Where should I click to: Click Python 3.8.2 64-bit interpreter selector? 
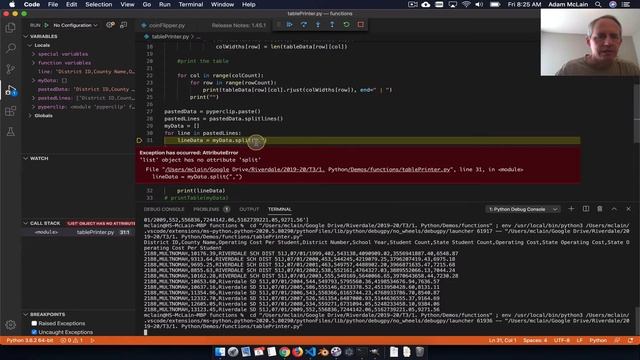point(30,340)
